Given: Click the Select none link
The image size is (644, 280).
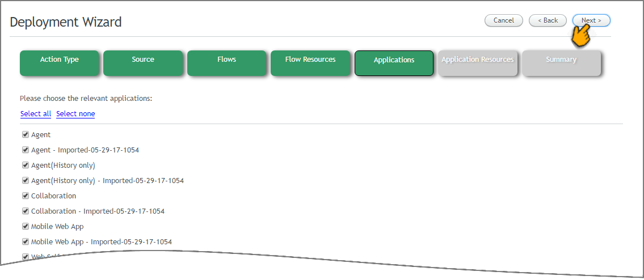Looking at the screenshot, I should tap(75, 114).
